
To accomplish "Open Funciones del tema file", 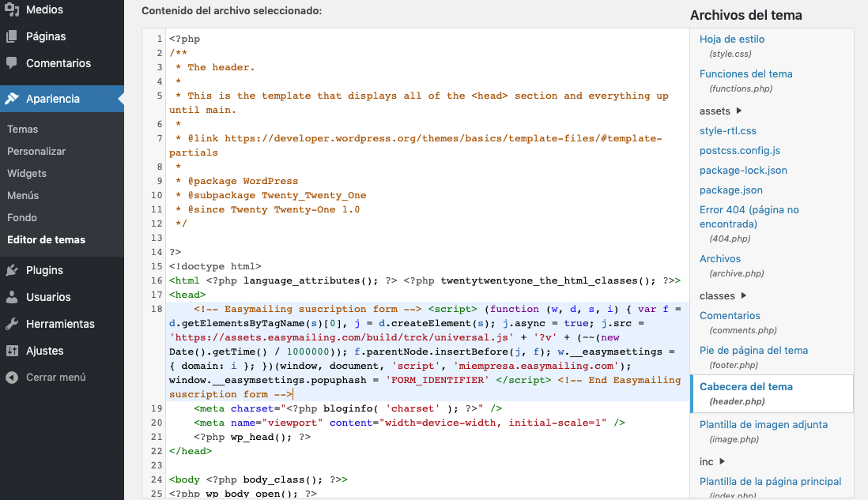I will click(x=745, y=74).
